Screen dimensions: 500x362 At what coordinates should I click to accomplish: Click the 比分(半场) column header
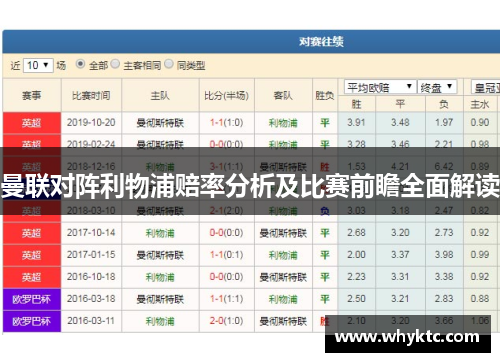pyautogui.click(x=227, y=96)
